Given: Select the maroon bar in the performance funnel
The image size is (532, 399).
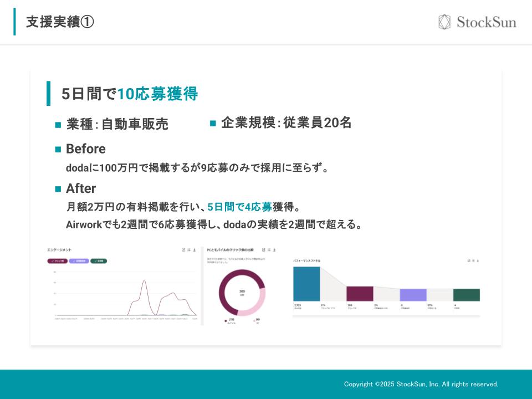Looking at the screenshot, I should [360, 294].
